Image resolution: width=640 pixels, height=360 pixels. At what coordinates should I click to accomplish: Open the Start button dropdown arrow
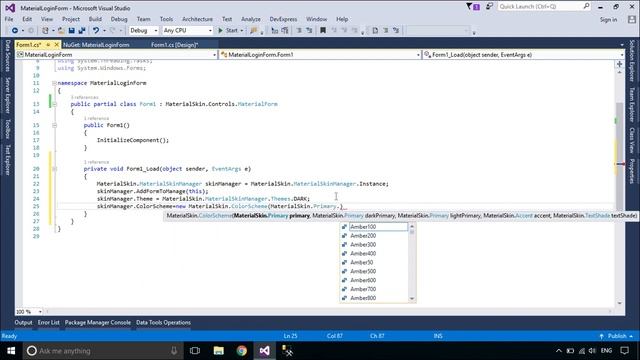pos(242,31)
